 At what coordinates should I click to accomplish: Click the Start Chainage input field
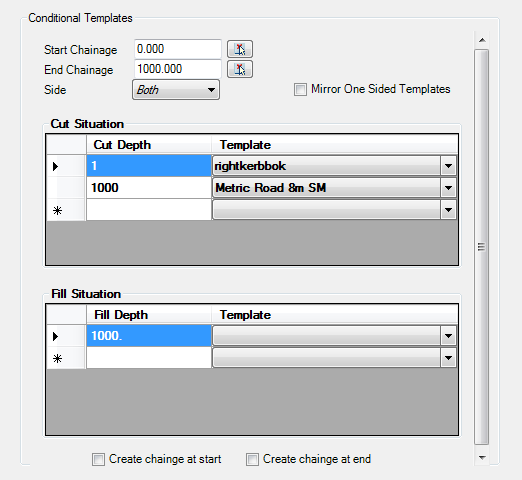coord(178,49)
